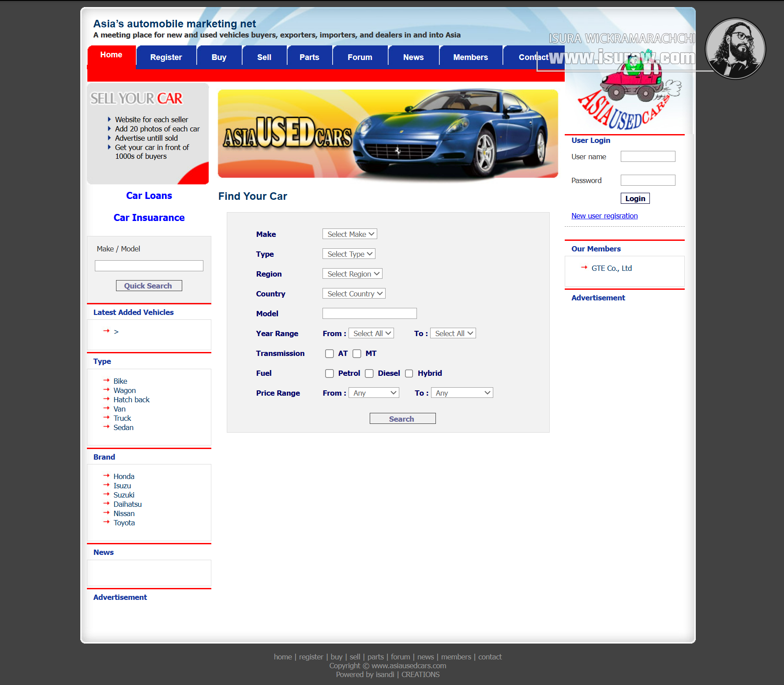Click the footer forum link

coord(400,657)
